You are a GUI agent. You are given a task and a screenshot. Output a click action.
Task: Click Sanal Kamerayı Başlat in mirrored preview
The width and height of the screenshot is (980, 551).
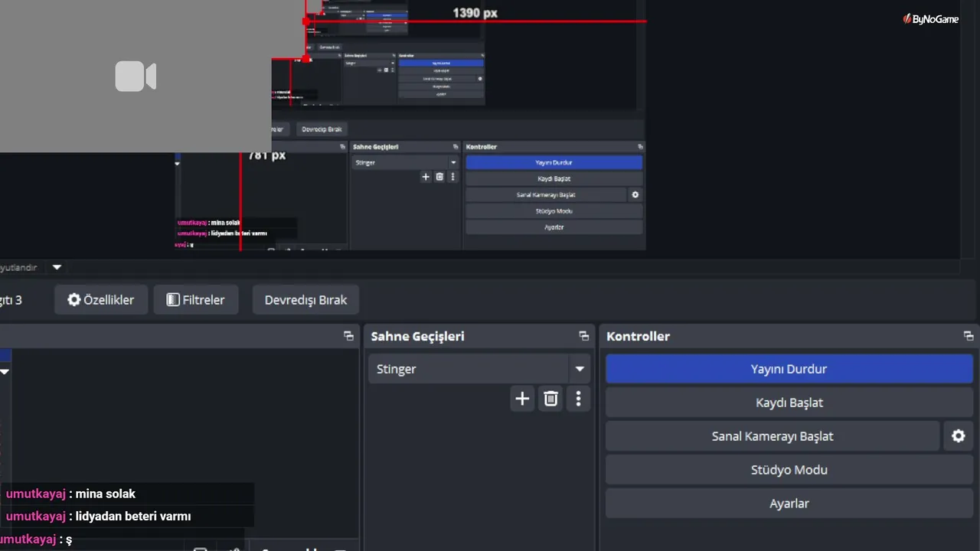[546, 194]
